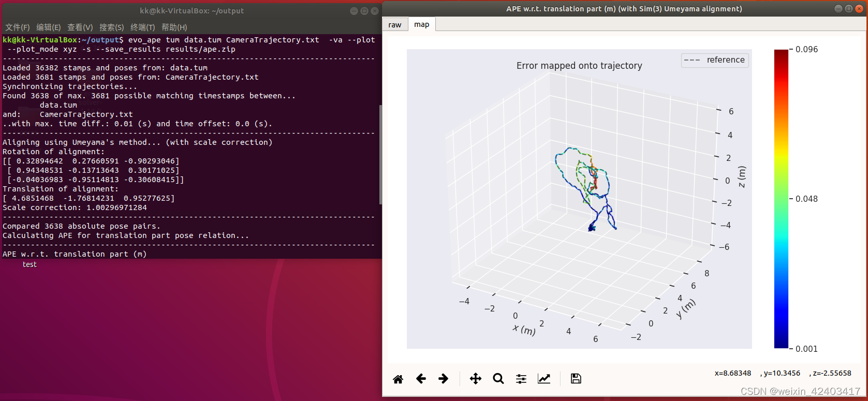This screenshot has width=868, height=401.
Task: Click the 0.048 colorbar midpoint label
Action: (807, 199)
